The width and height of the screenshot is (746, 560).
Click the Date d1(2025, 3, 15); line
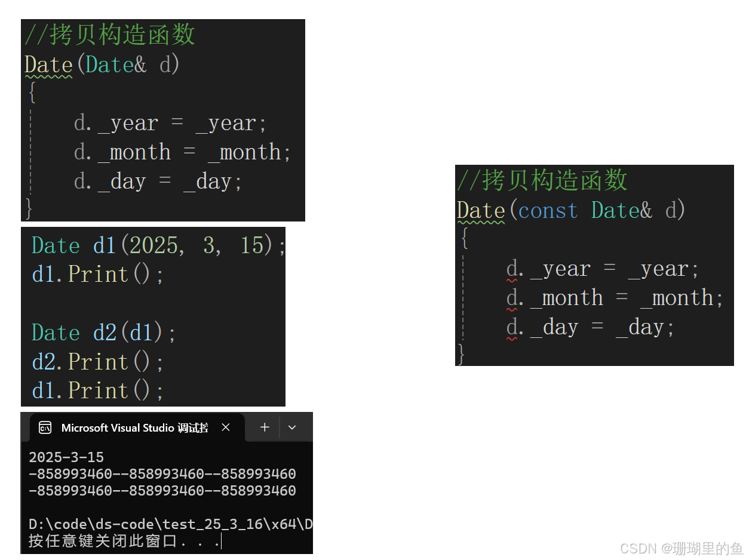click(x=159, y=245)
